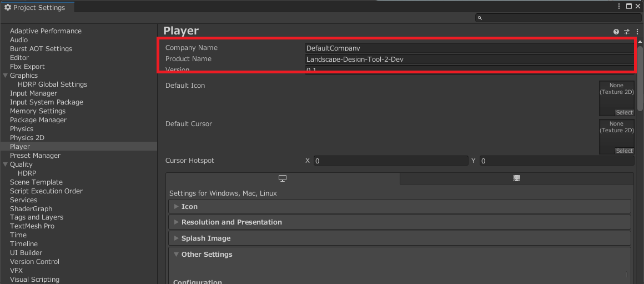
Task: Click the Product Name text field
Action: 469,59
